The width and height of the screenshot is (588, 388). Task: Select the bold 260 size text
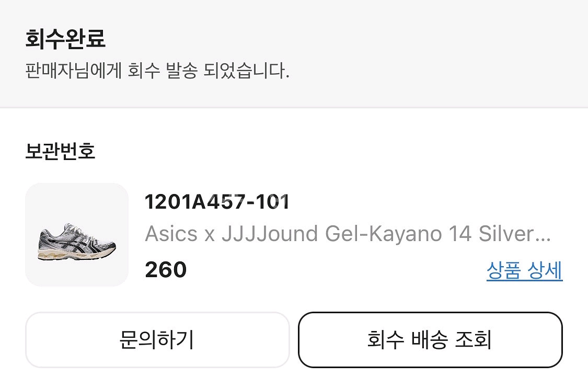(x=166, y=269)
